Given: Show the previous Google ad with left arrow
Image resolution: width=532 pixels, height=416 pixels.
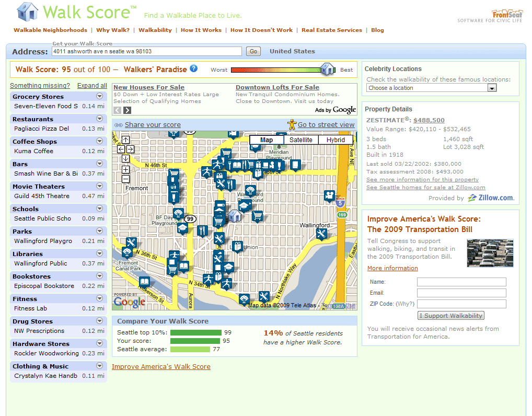Looking at the screenshot, I should click(x=118, y=110).
